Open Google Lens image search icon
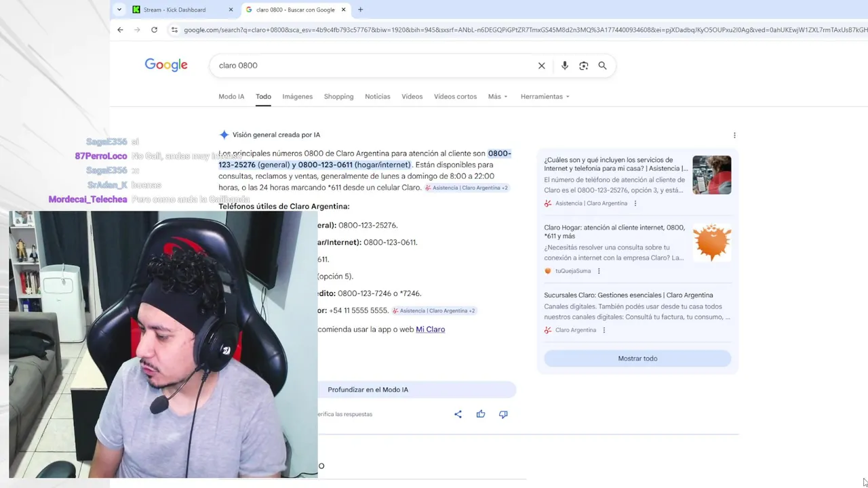 pos(583,66)
